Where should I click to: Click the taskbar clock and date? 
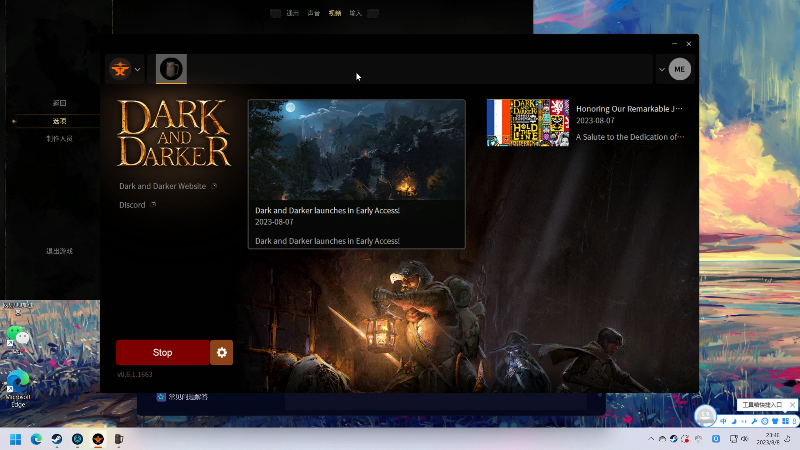tap(768, 439)
